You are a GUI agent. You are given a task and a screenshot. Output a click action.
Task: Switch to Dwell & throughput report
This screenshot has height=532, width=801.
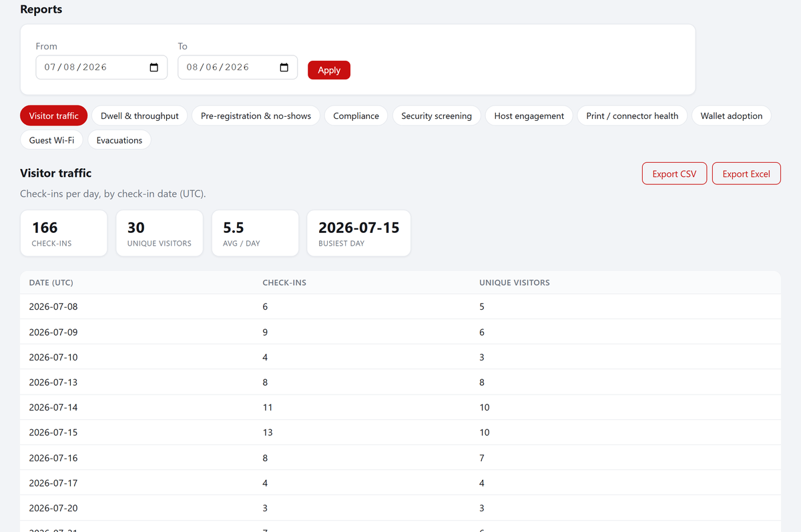point(140,115)
